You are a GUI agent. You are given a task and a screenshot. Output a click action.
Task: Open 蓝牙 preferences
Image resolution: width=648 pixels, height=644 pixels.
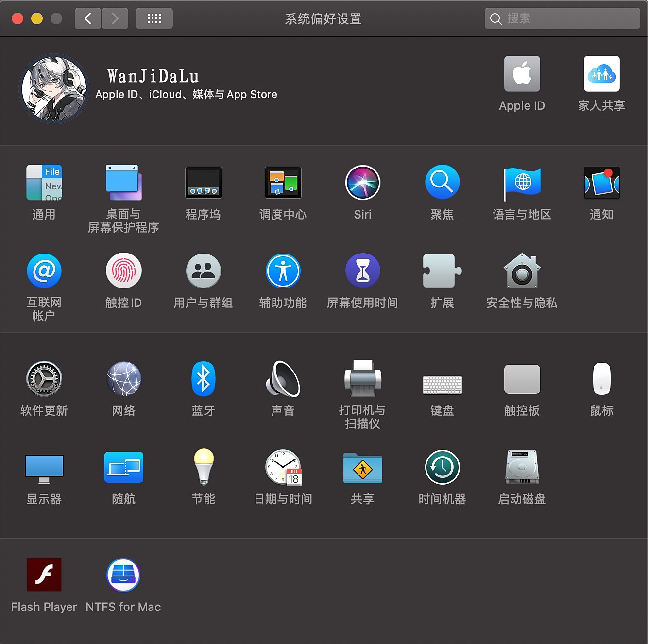pos(203,379)
